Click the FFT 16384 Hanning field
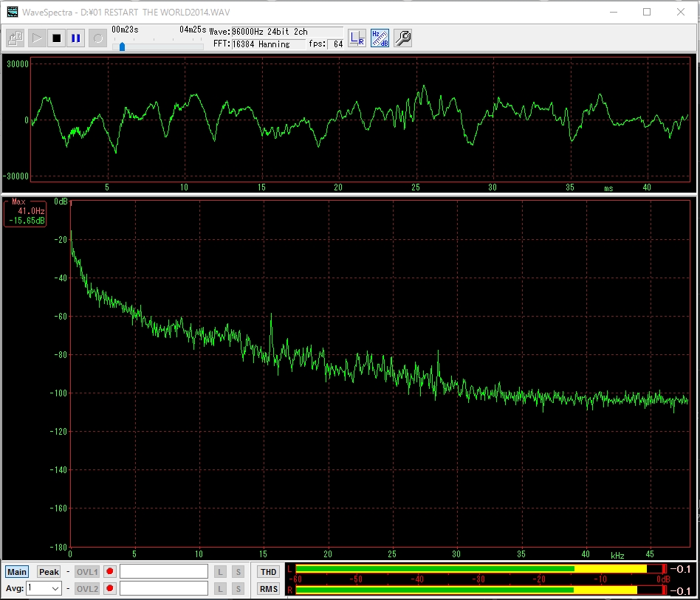Viewport: 700px width, 600px height. [x=268, y=44]
